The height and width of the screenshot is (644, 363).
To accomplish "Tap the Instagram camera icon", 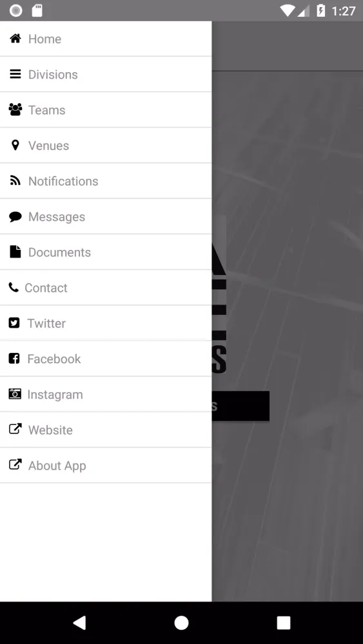I will [x=15, y=394].
